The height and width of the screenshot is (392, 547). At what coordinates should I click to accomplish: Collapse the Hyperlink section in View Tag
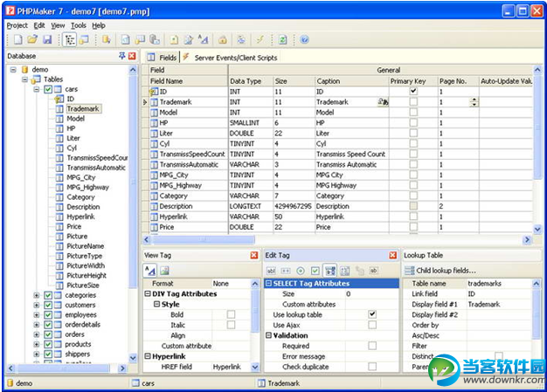148,356
